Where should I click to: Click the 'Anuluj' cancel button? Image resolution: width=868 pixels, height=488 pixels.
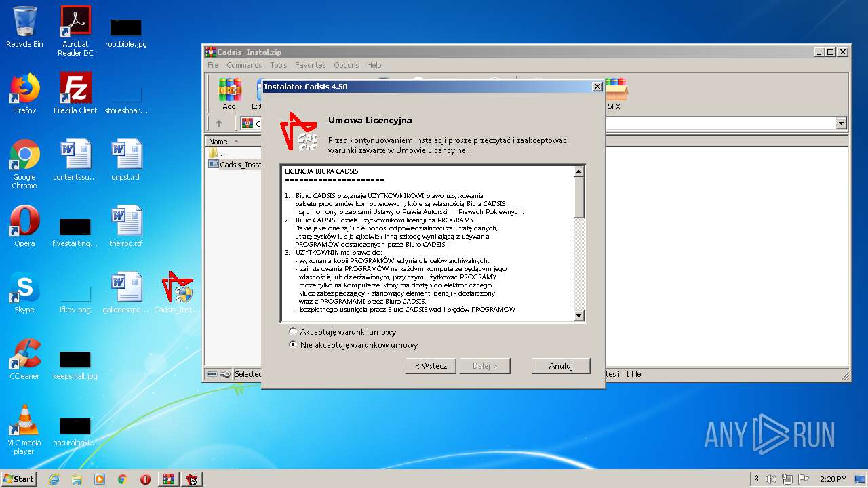click(x=561, y=365)
